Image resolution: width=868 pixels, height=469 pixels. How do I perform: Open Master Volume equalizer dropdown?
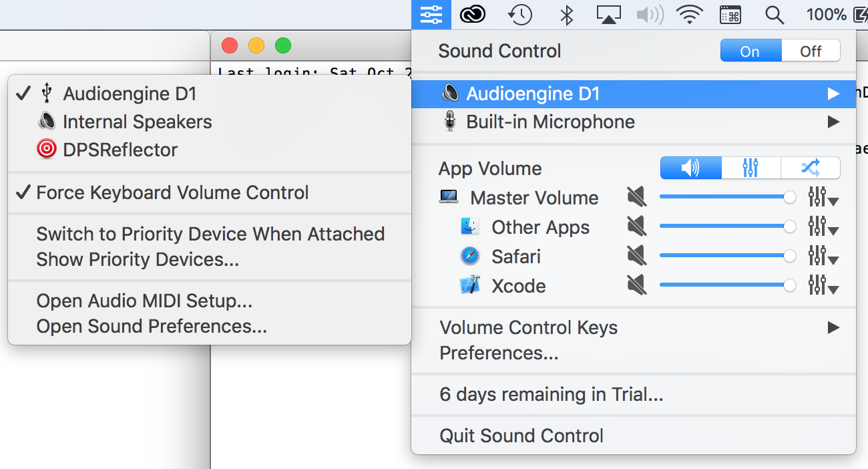tap(823, 198)
